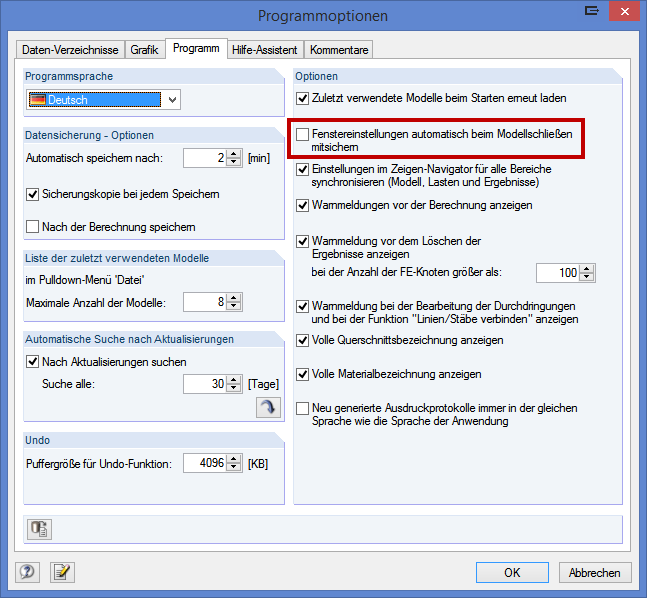Decrease the Undo Puffergröße value

pos(234,467)
